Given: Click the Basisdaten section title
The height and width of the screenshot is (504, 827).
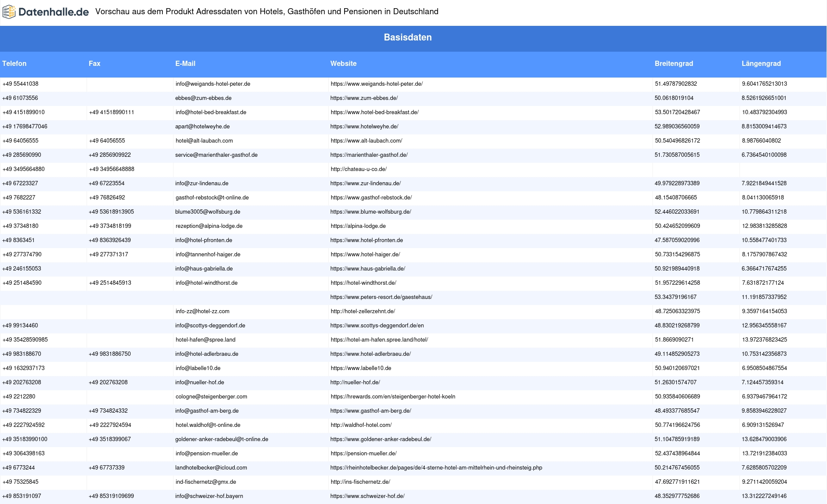Looking at the screenshot, I should tap(407, 37).
